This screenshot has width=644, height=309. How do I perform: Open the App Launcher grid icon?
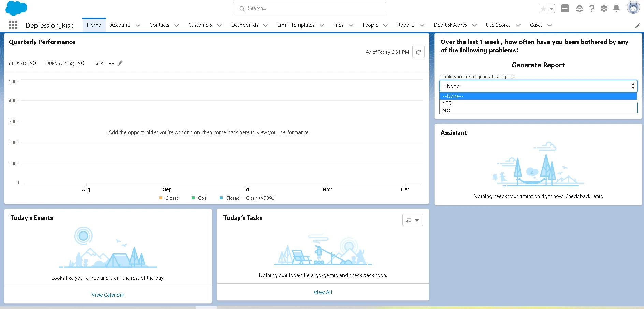[13, 25]
